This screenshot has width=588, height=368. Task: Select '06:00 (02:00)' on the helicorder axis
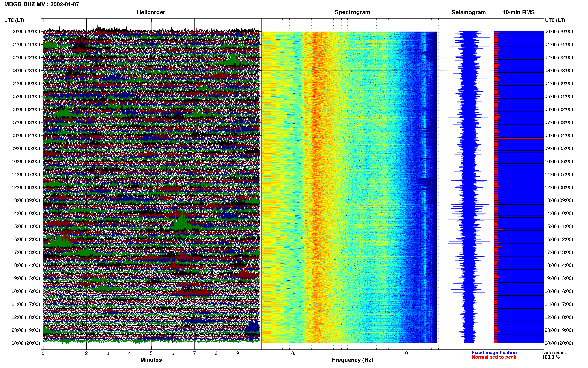[x=26, y=109]
